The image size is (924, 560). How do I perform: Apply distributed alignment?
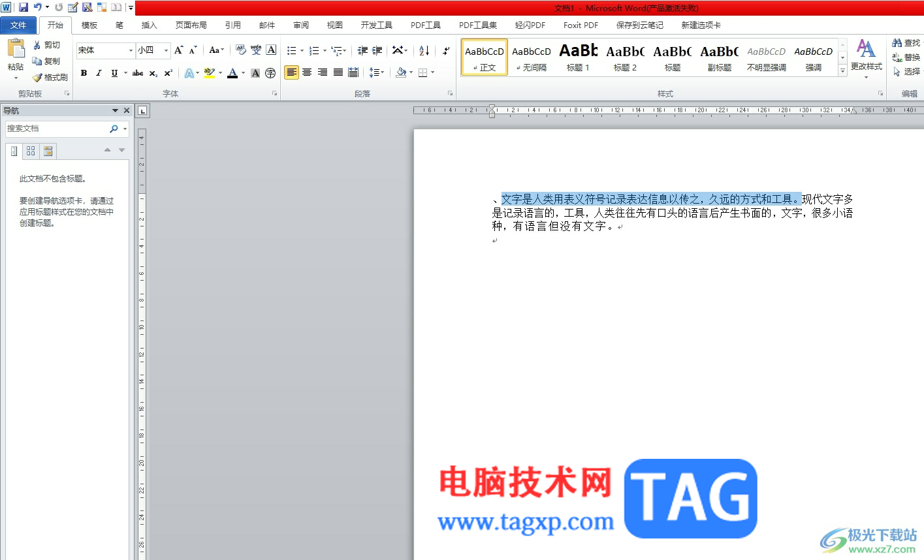pyautogui.click(x=353, y=72)
